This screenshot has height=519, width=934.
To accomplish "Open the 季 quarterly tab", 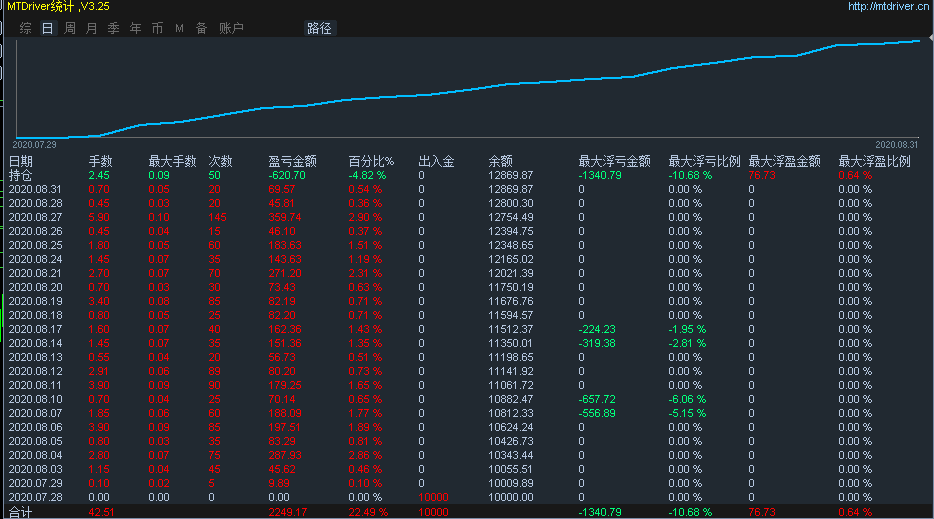I will [114, 29].
